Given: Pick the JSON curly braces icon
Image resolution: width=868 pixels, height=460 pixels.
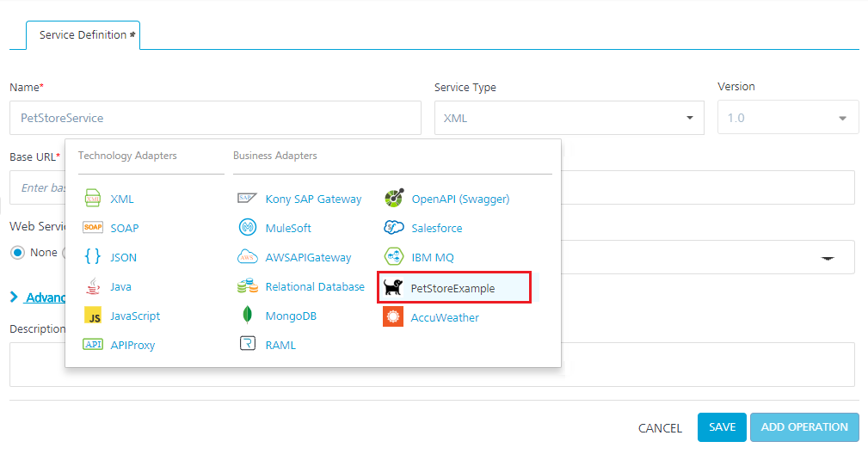Looking at the screenshot, I should [x=93, y=257].
